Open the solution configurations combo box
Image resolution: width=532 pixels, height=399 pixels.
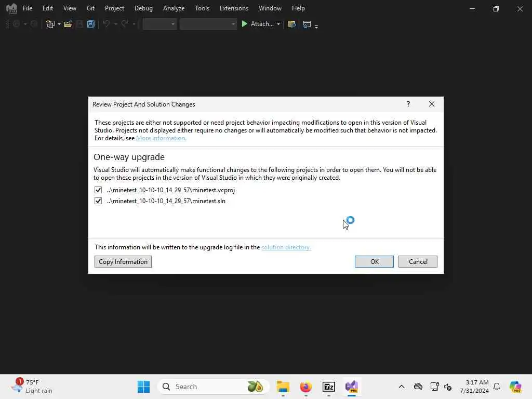point(159,24)
